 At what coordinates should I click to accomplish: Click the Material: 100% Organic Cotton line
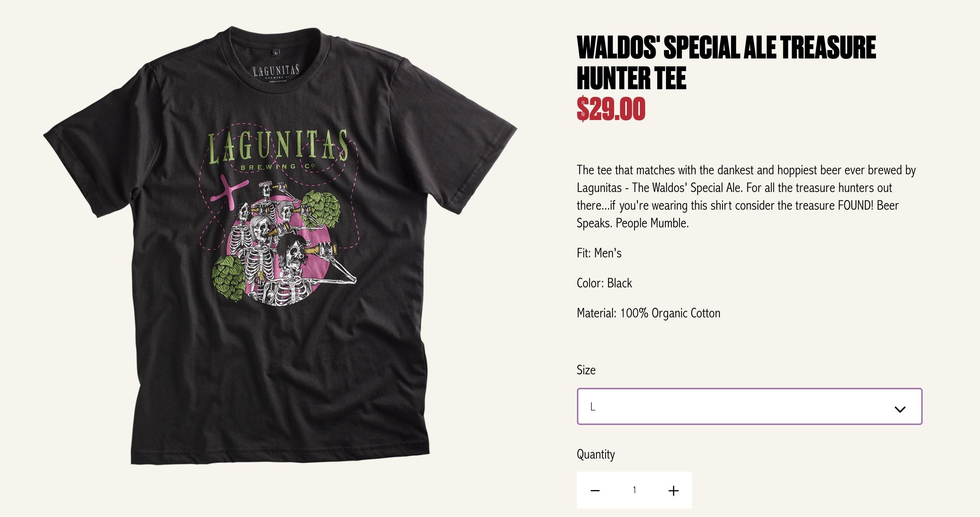[x=648, y=313]
